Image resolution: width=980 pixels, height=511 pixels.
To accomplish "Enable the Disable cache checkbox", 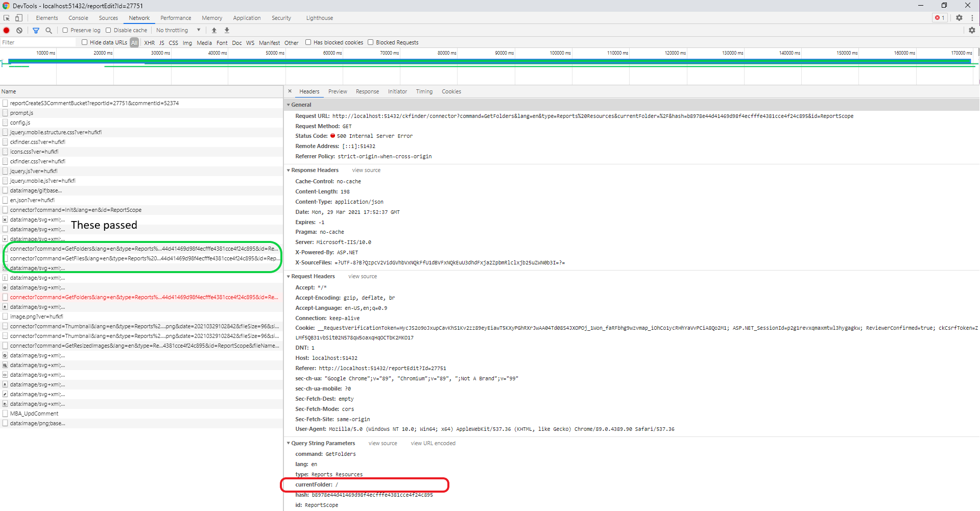I will pos(108,30).
